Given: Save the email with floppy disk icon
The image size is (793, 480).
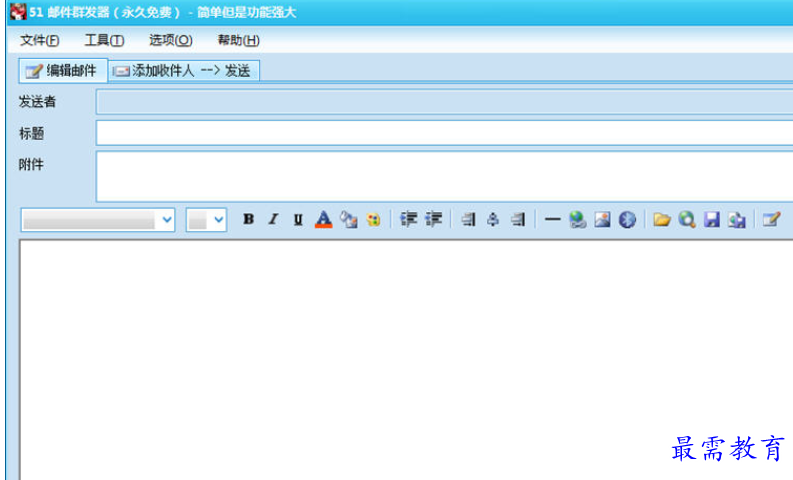Looking at the screenshot, I should pyautogui.click(x=712, y=220).
